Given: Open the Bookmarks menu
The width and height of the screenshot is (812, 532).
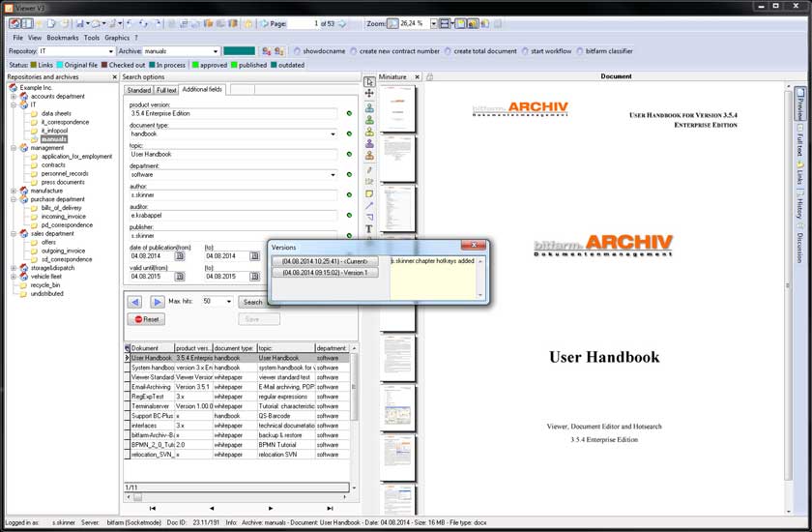Looking at the screenshot, I should point(64,38).
